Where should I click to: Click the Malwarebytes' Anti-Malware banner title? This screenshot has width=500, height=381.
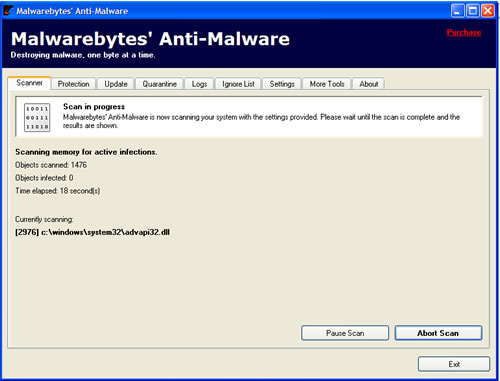click(x=150, y=39)
